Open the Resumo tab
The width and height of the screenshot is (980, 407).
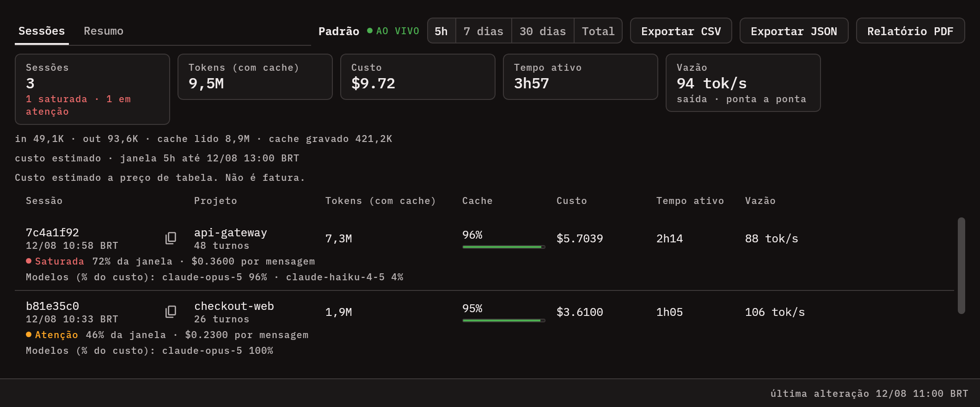click(104, 31)
